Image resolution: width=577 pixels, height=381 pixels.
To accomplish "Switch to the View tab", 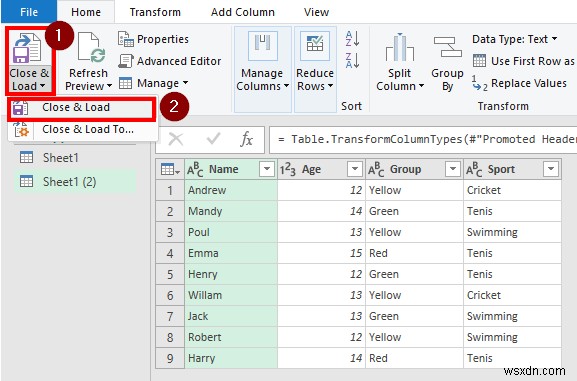I will point(316,12).
